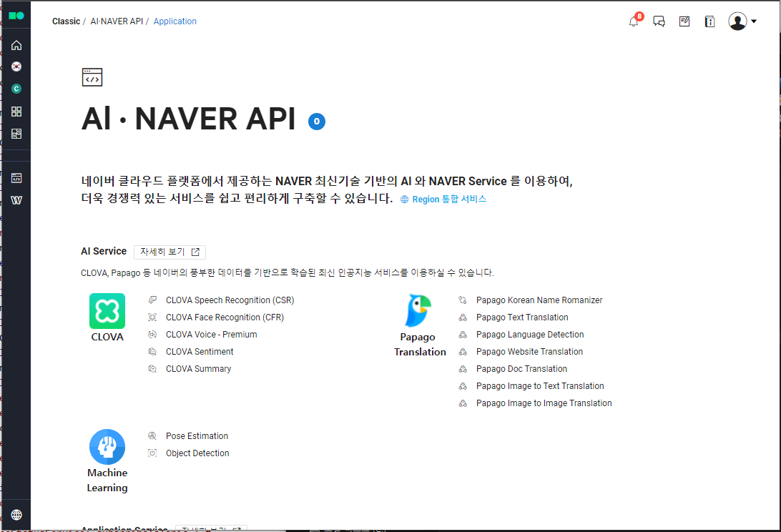Open CLOVA Face Recognition (CFR)

[225, 317]
